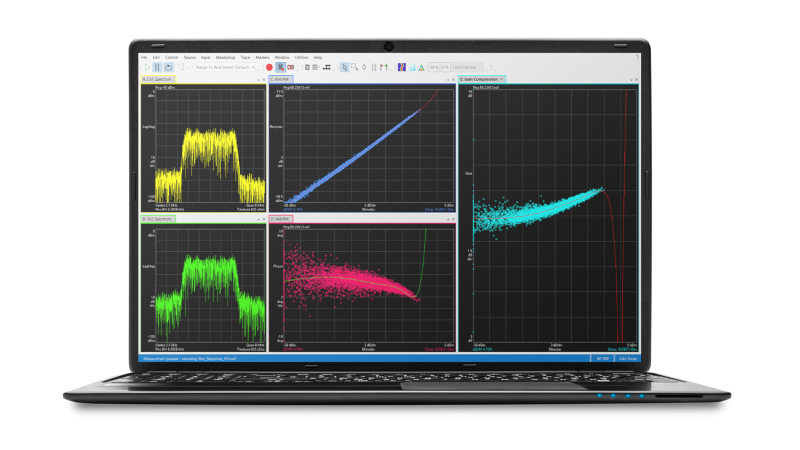Click the diamond marker tool icon

click(364, 67)
